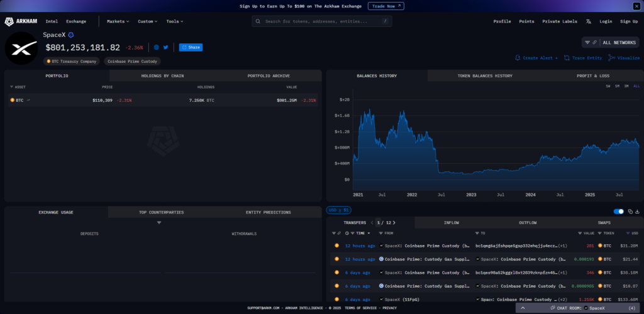The image size is (644, 314).
Task: Open the Tools dropdown menu
Action: pyautogui.click(x=175, y=21)
